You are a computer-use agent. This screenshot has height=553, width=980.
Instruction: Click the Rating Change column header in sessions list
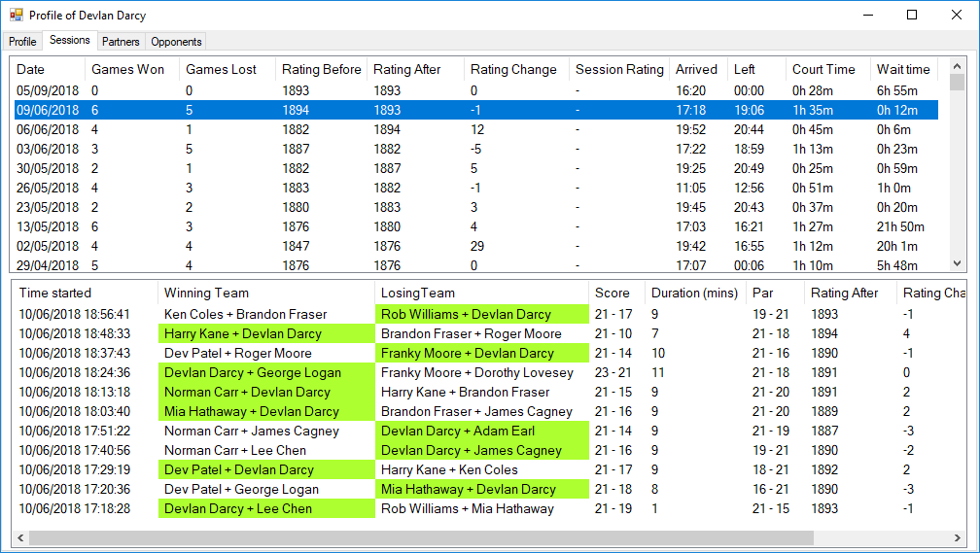(x=516, y=69)
